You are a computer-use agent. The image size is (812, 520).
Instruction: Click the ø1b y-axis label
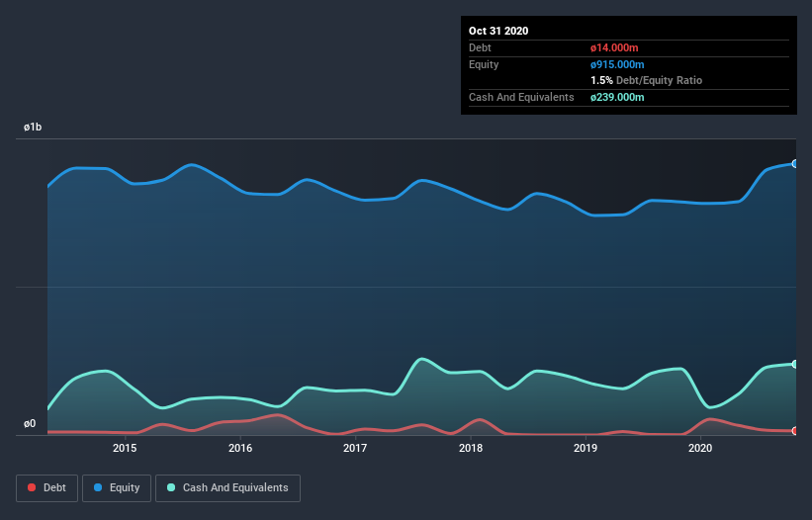coord(33,128)
